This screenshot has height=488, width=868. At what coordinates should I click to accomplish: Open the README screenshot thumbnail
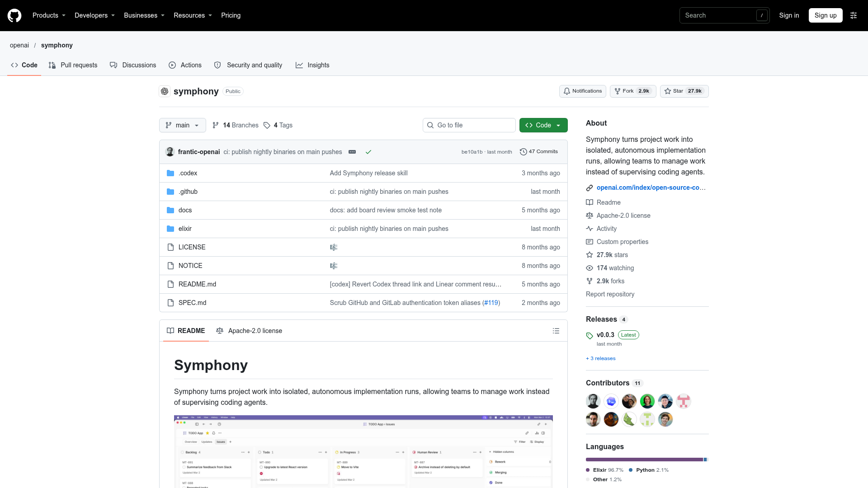coord(363,451)
